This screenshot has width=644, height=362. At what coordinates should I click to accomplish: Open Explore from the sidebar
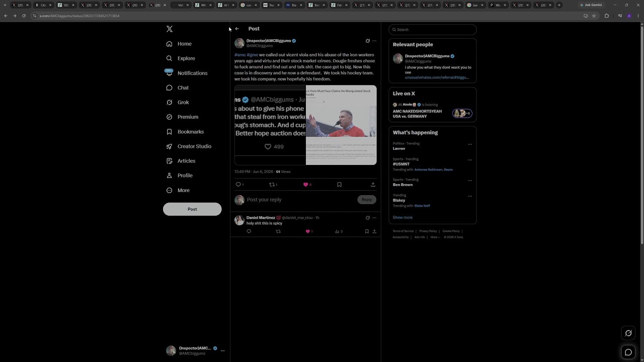[180, 58]
